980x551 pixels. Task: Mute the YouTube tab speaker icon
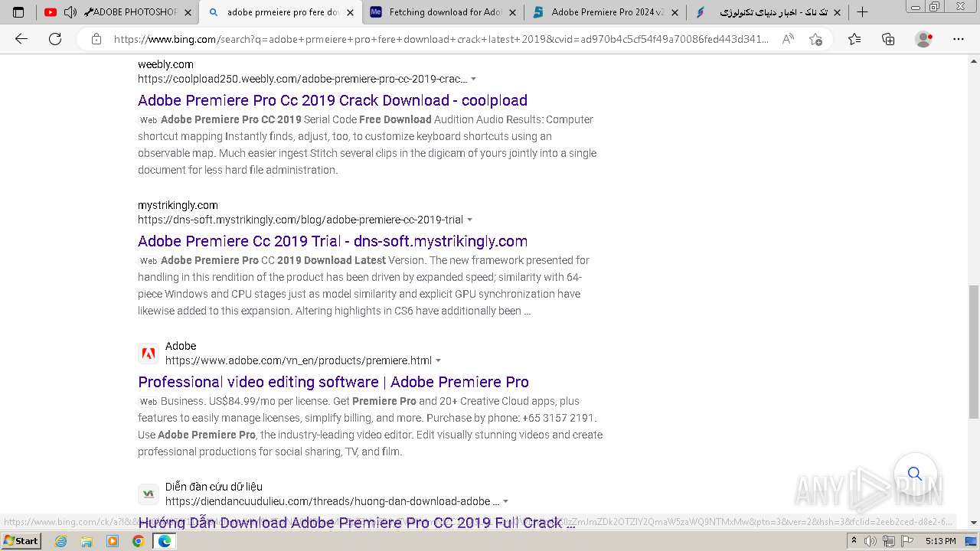pyautogui.click(x=70, y=12)
